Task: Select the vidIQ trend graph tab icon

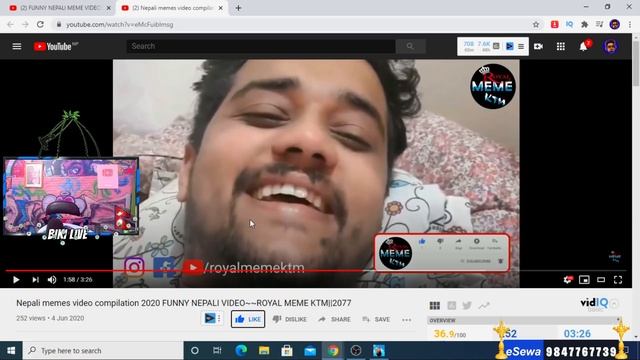Action: [x=484, y=305]
